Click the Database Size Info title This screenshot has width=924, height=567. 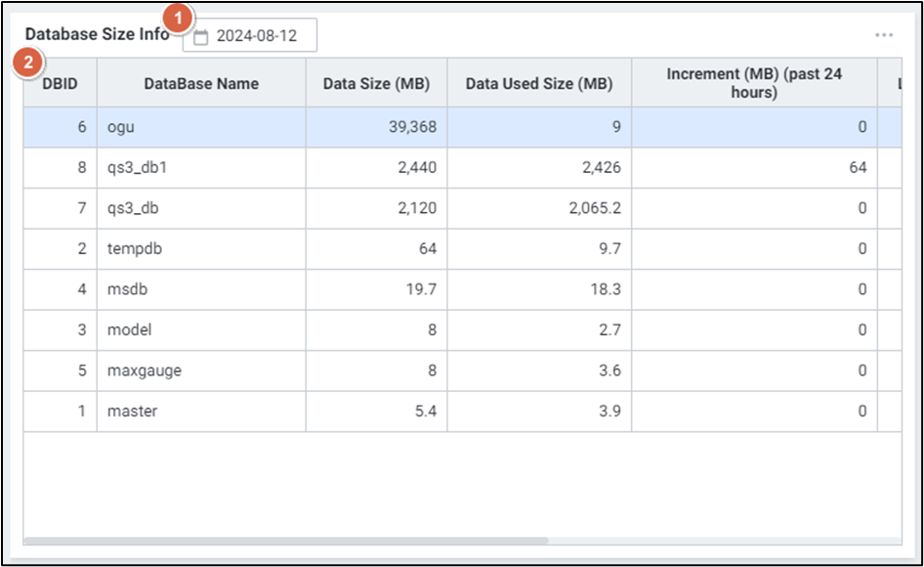[x=97, y=33]
